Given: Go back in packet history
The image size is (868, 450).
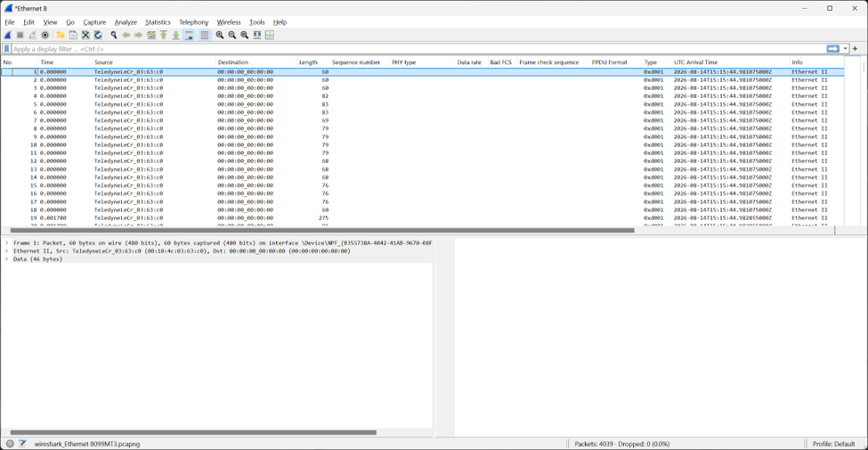Looking at the screenshot, I should click(x=126, y=35).
